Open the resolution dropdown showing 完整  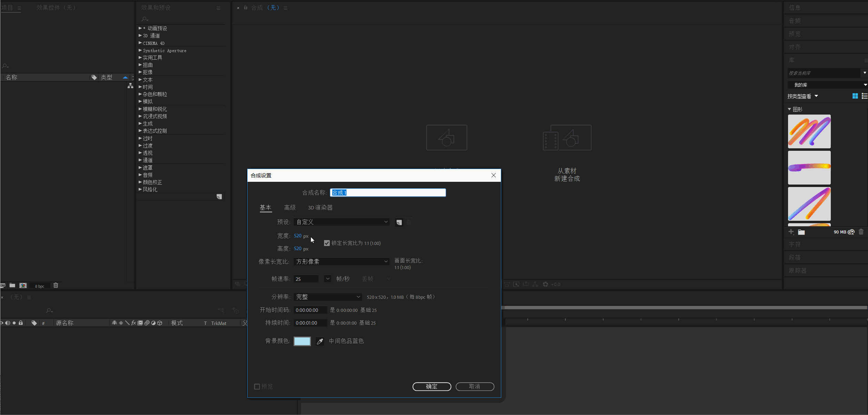point(327,297)
